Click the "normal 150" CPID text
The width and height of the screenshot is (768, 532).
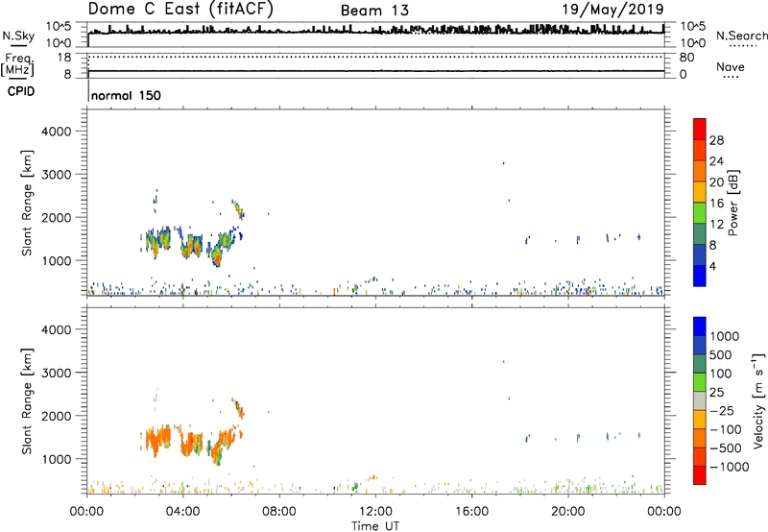tap(126, 95)
